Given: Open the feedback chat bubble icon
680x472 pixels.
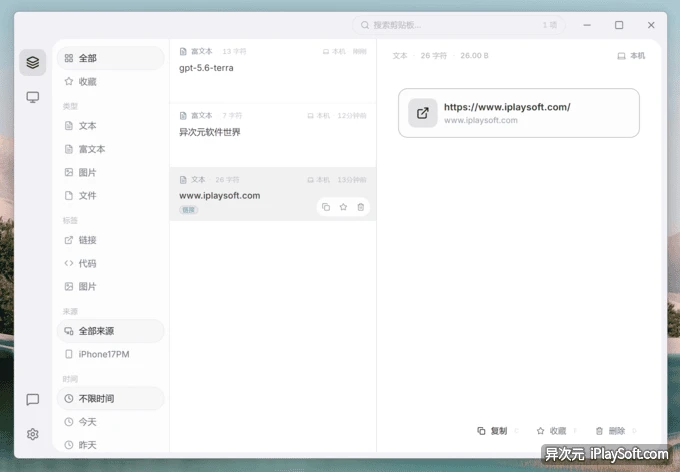Looking at the screenshot, I should [33, 400].
